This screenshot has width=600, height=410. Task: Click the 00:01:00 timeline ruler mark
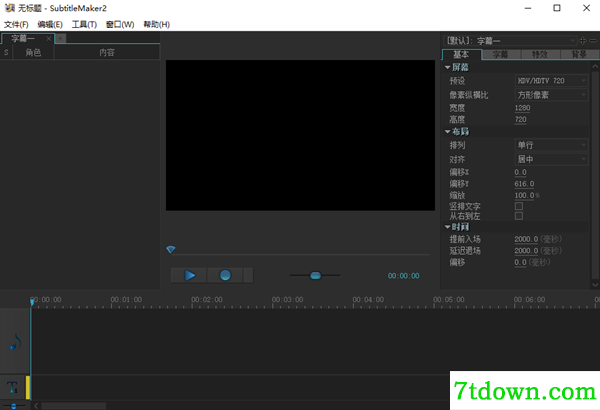tap(126, 300)
